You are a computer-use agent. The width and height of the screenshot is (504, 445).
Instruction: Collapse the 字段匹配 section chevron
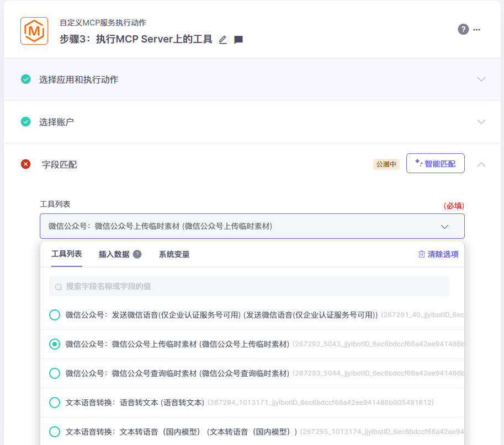pyautogui.click(x=481, y=164)
